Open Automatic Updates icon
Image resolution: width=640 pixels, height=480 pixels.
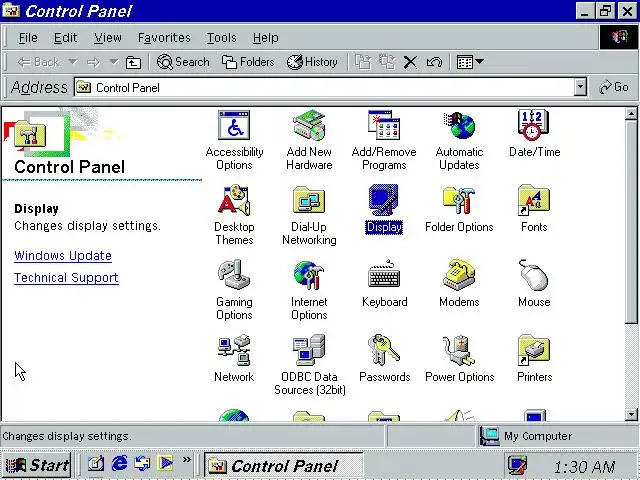[459, 140]
